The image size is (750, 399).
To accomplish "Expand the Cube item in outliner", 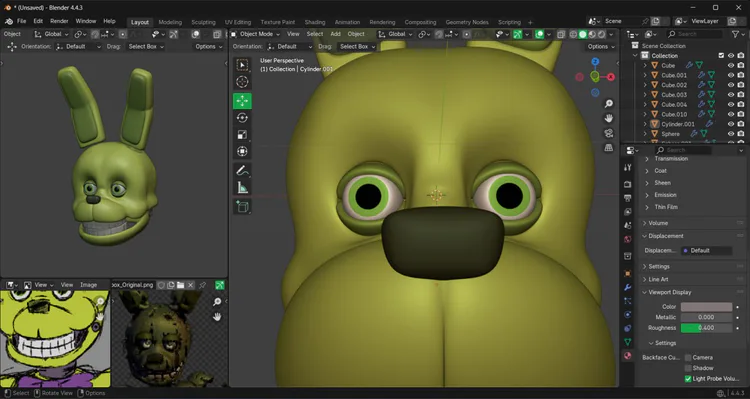I will click(x=645, y=66).
